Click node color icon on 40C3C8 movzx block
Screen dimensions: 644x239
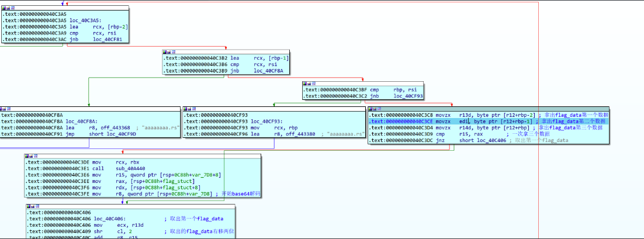point(370,109)
